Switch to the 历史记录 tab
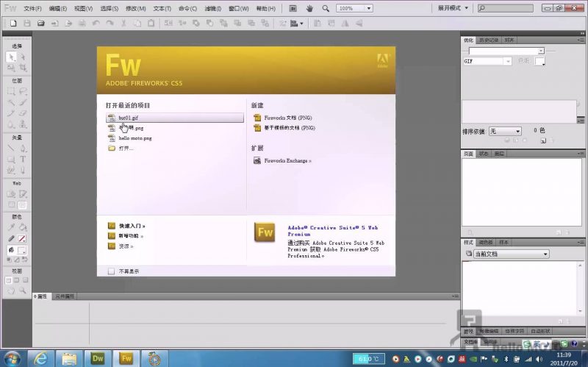 [488, 40]
